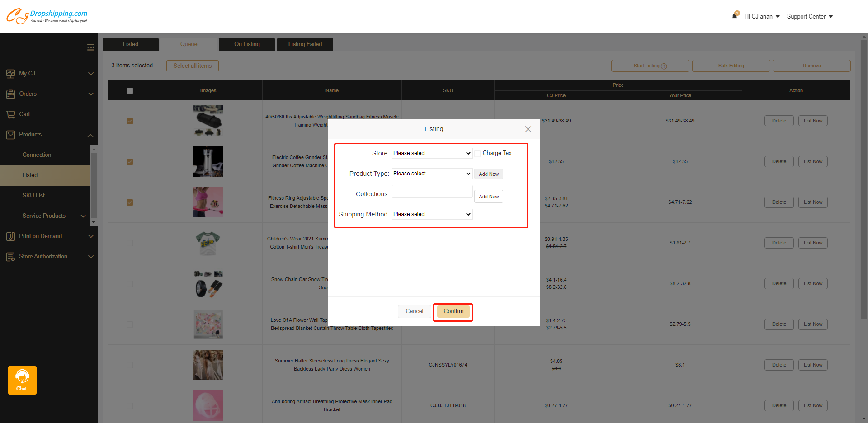Screen dimensions: 868x423
Task: Collapse sidebar using hamburger menu icon
Action: tap(90, 47)
